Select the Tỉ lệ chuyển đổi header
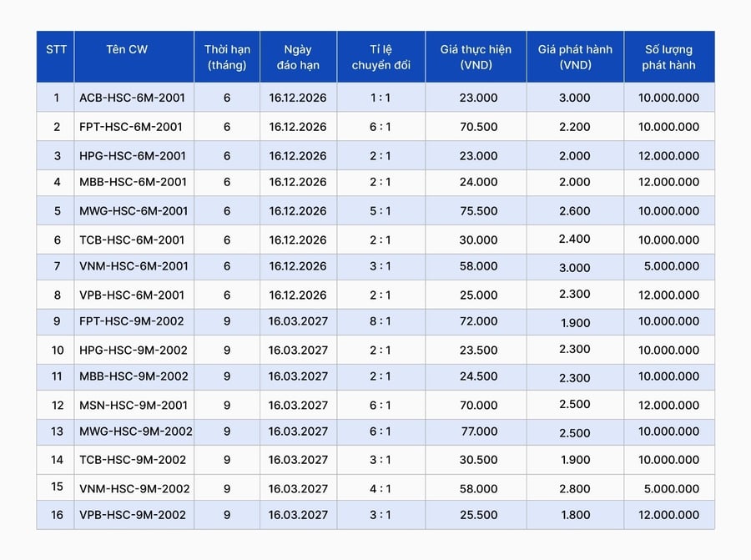 coord(381,57)
